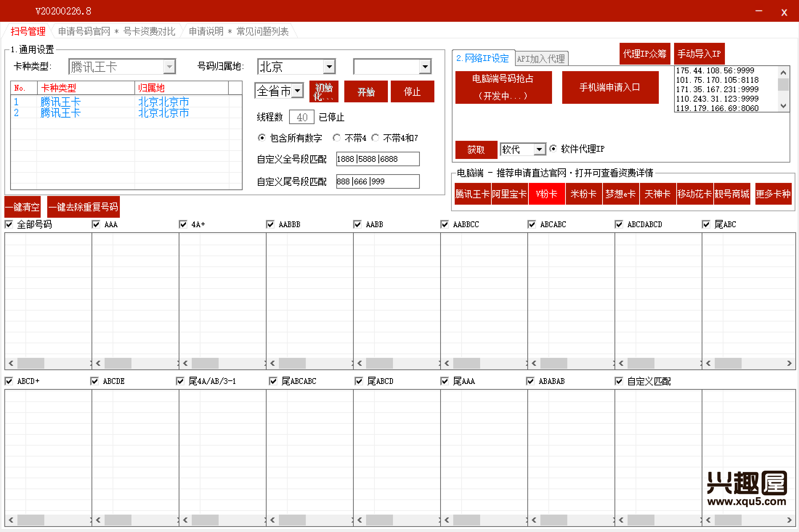The width and height of the screenshot is (799, 532).
Task: Click the 归属地 column header
Action: click(x=182, y=88)
